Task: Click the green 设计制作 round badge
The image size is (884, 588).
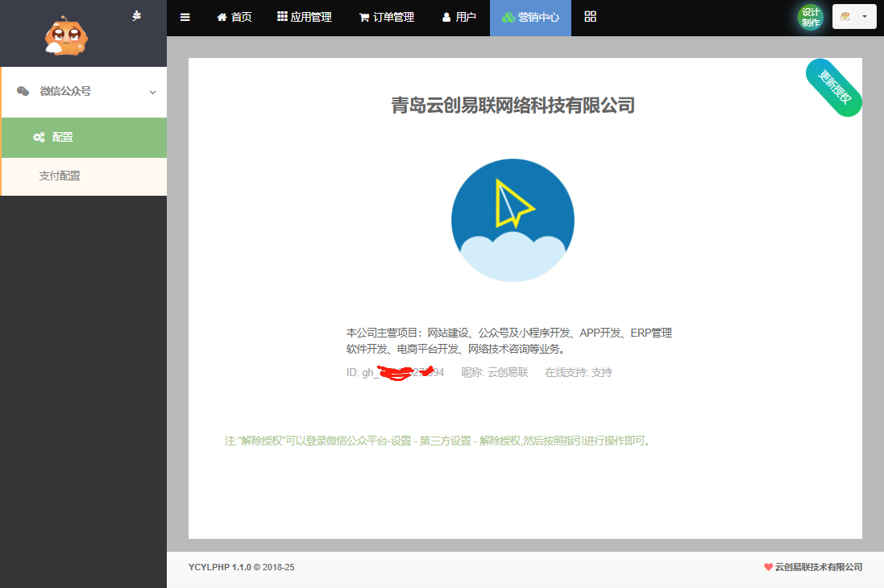Action: [811, 17]
